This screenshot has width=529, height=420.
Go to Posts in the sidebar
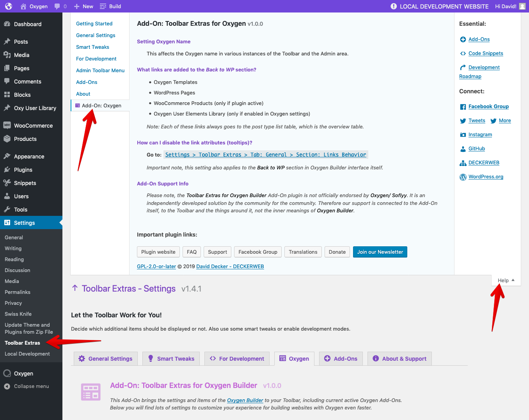pos(31,42)
